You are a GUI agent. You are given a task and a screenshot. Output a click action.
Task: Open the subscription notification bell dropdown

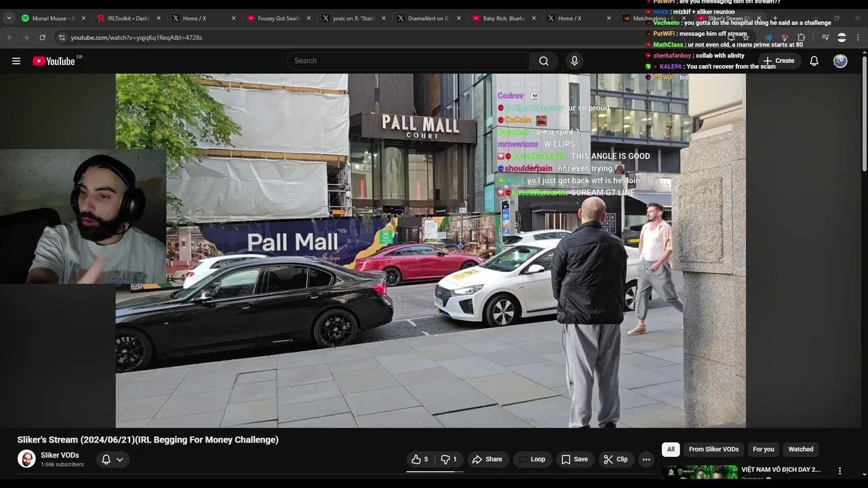pyautogui.click(x=113, y=460)
